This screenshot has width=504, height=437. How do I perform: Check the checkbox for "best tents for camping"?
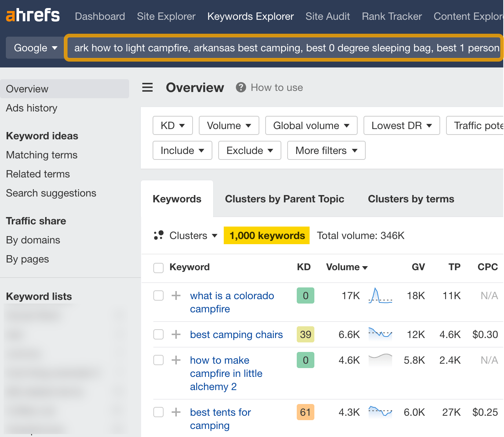pos(158,412)
